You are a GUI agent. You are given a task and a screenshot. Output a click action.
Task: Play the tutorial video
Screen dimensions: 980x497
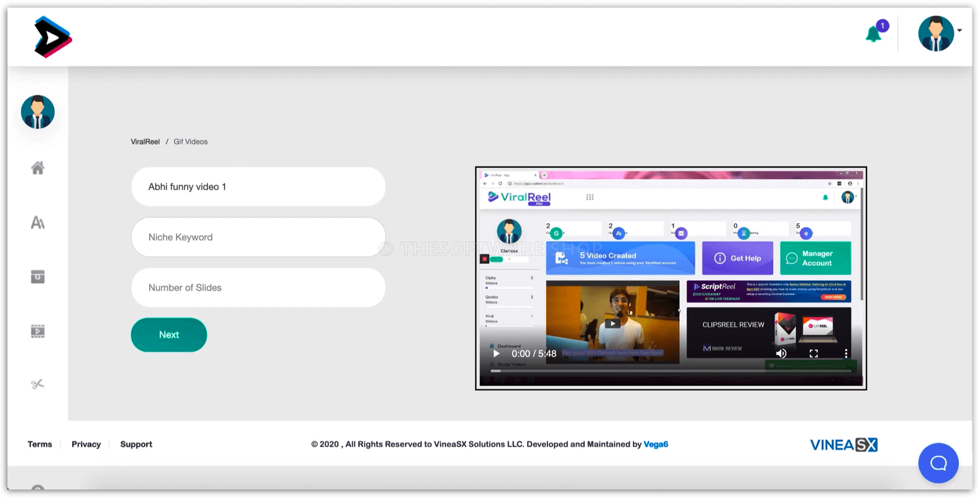497,353
